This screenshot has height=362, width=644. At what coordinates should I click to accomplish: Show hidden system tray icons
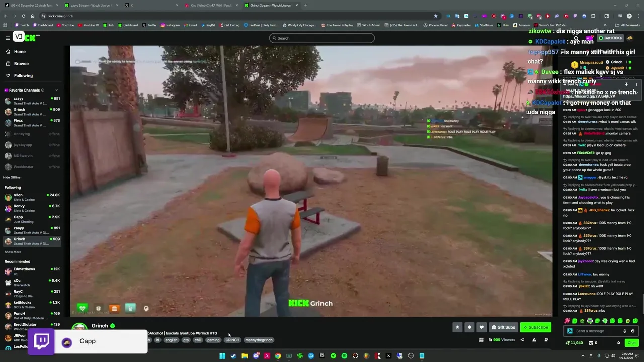click(x=583, y=356)
